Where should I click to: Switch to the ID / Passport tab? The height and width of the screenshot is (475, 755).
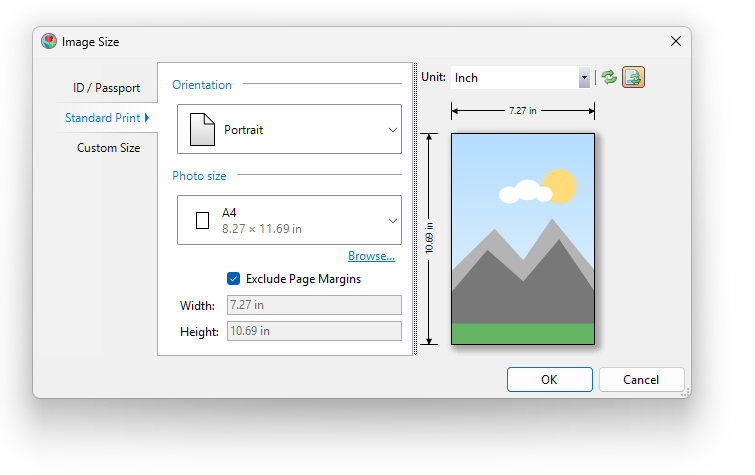[106, 88]
